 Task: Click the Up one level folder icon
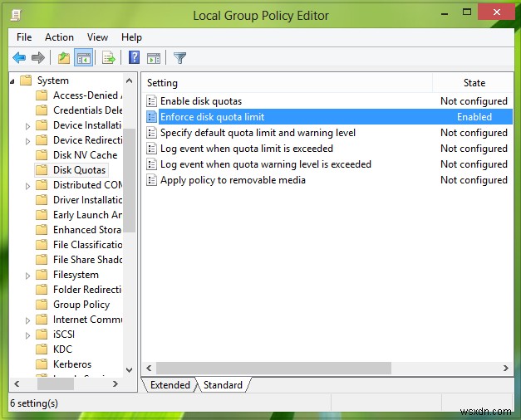[x=63, y=58]
